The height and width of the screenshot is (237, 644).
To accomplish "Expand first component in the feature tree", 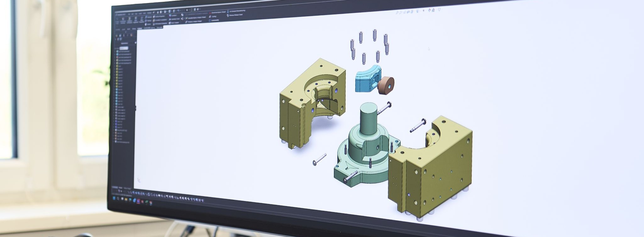I will (115, 51).
